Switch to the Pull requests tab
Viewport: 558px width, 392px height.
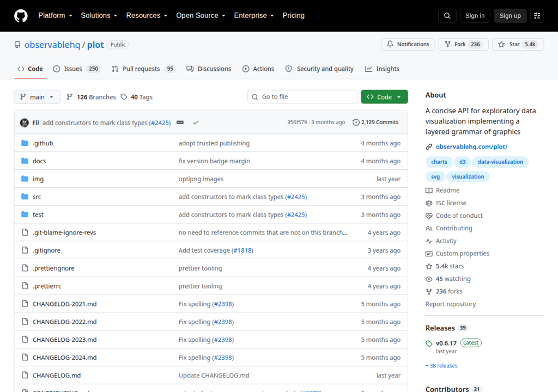pyautogui.click(x=144, y=69)
